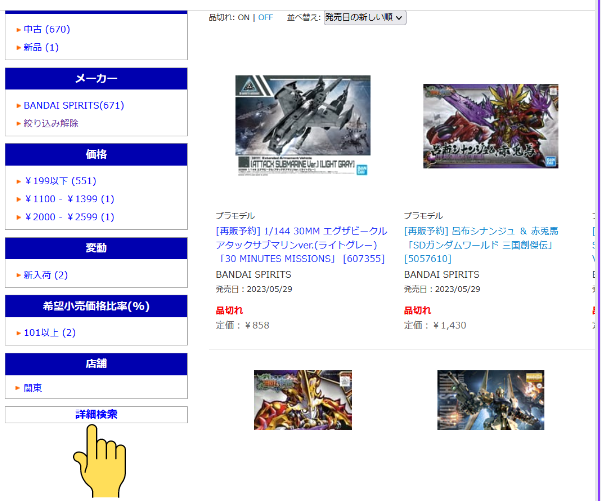Open the 発売日の新しい順 sort dropdown

point(365,18)
